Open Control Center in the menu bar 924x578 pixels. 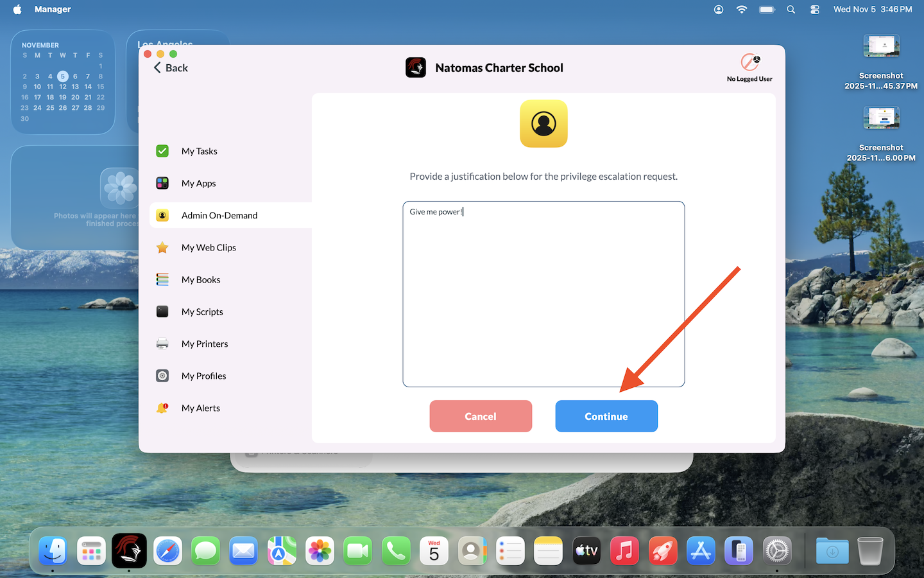[815, 9]
